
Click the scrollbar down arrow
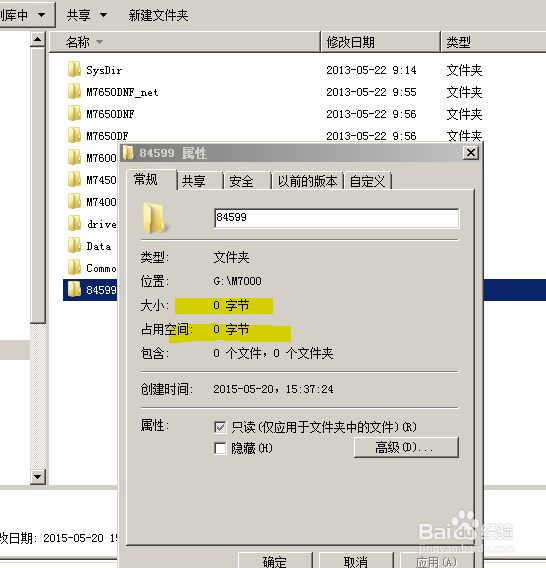click(x=38, y=477)
